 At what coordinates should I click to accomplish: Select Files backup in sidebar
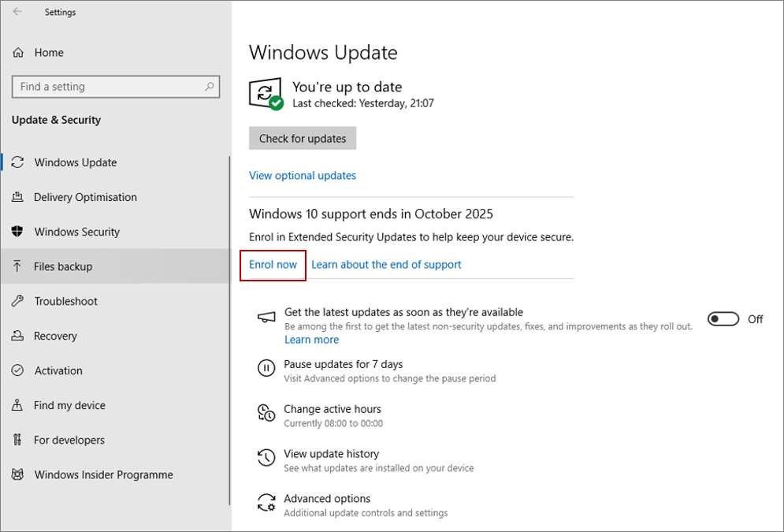point(115,266)
